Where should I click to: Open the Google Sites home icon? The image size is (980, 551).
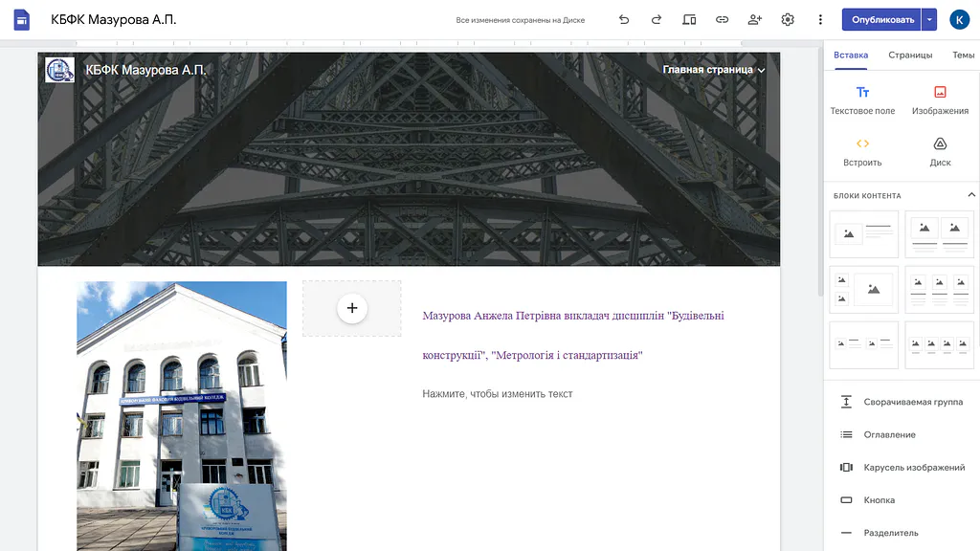tap(22, 20)
